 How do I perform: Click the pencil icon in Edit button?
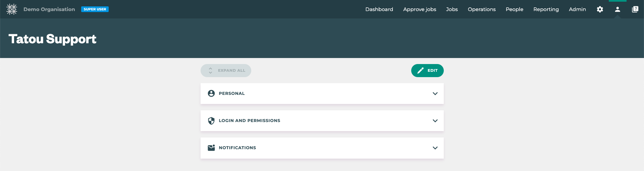tap(420, 70)
